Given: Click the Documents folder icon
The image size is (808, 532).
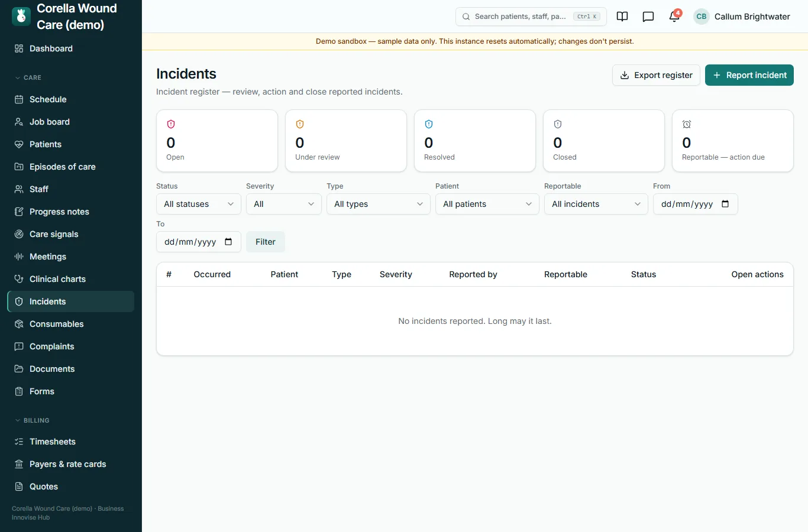Looking at the screenshot, I should [19, 369].
